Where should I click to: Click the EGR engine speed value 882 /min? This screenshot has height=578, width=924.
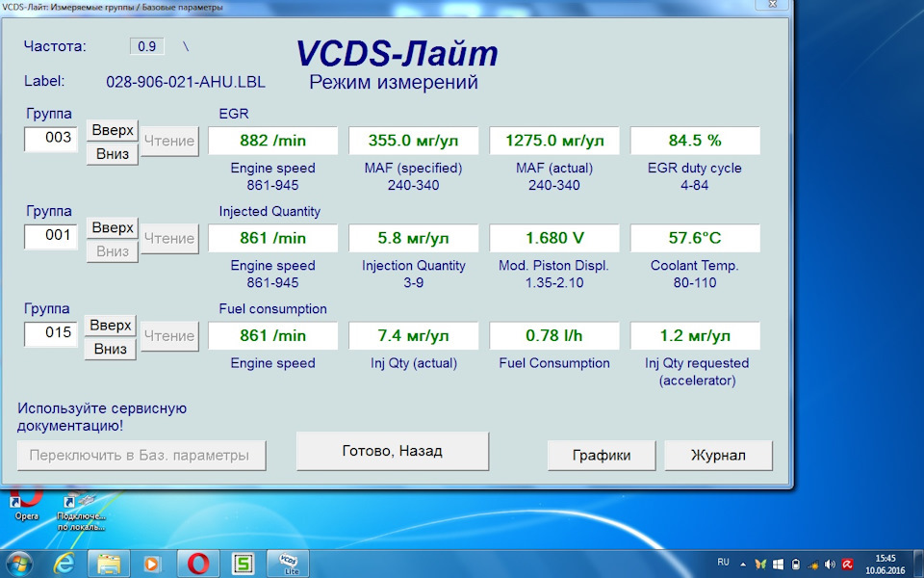click(x=272, y=141)
